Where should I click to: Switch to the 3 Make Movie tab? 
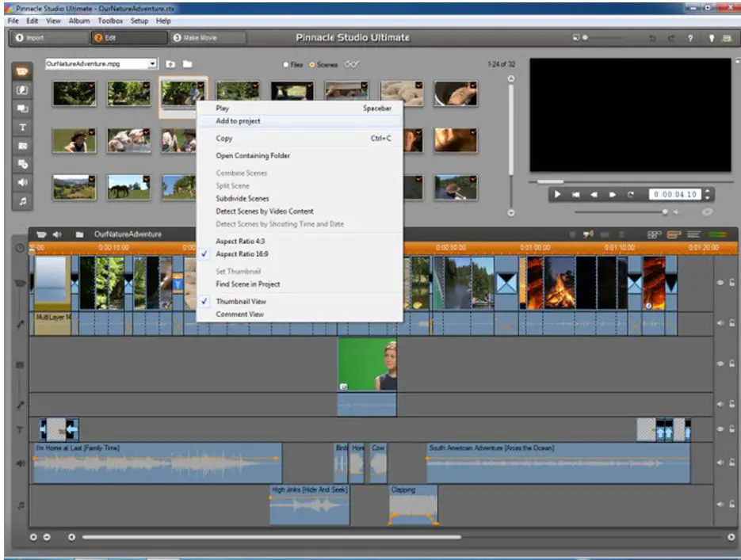coord(208,38)
